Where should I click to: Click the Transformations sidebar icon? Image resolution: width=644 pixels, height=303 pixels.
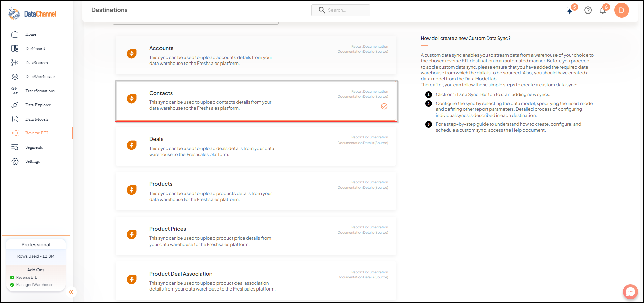(15, 91)
